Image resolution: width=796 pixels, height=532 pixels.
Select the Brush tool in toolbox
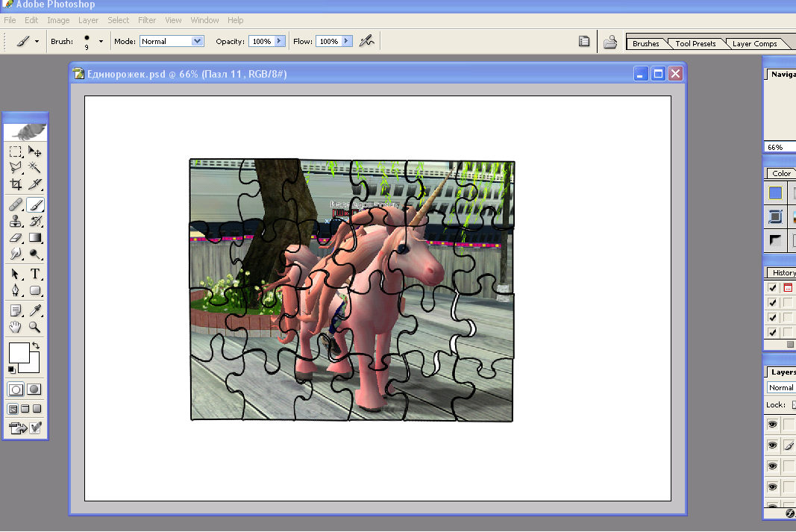click(x=35, y=204)
